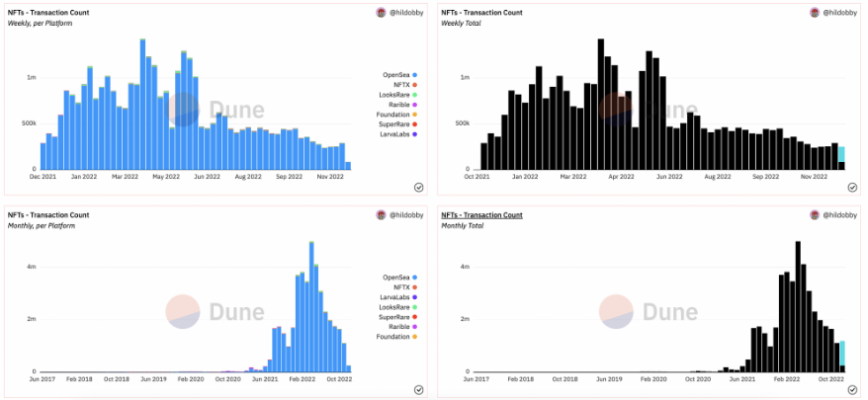Toggle OpenSea series in weekly legend
This screenshot has height=400, width=868.
pos(399,75)
